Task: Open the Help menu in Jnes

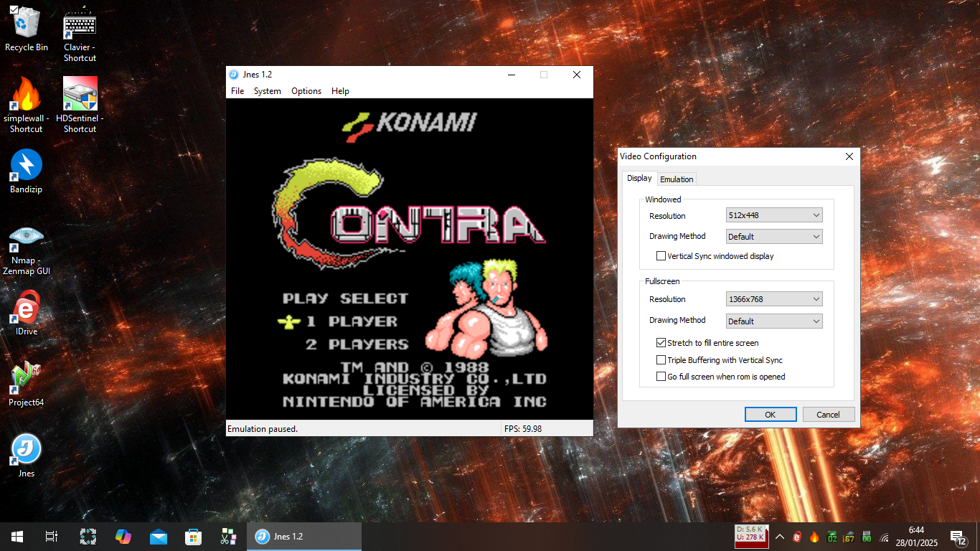Action: 340,91
